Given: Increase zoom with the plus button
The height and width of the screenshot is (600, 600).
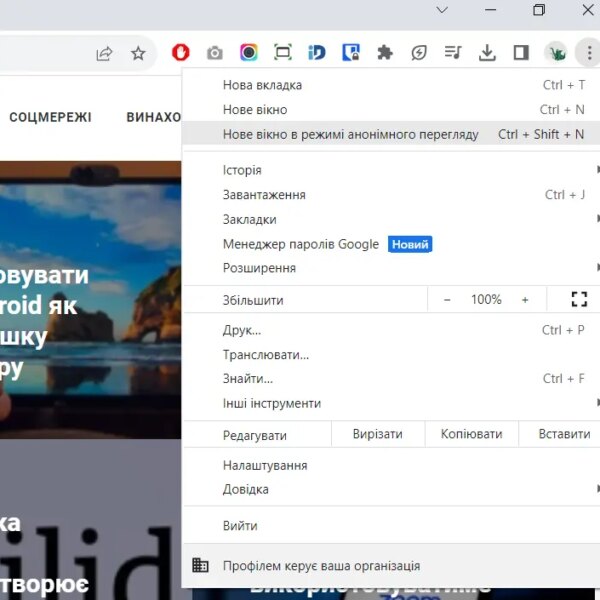Looking at the screenshot, I should pyautogui.click(x=525, y=300).
